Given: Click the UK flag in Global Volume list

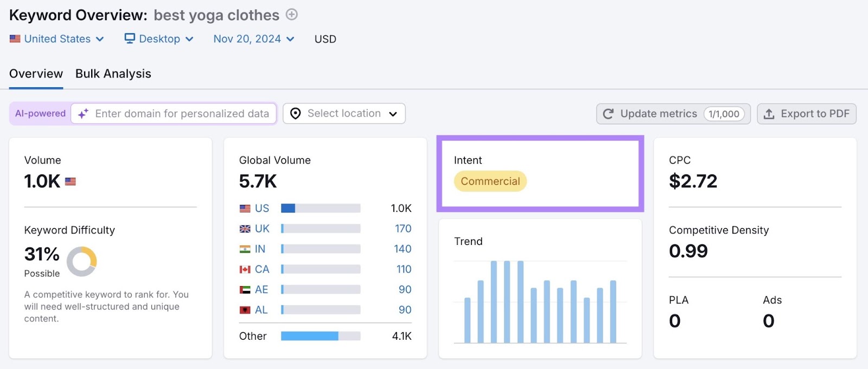Looking at the screenshot, I should coord(245,229).
